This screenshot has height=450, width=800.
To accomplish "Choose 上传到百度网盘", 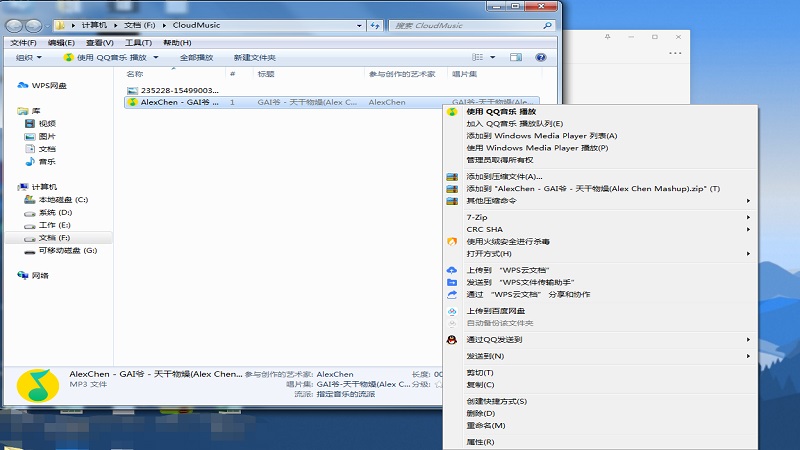I will 600,311.
